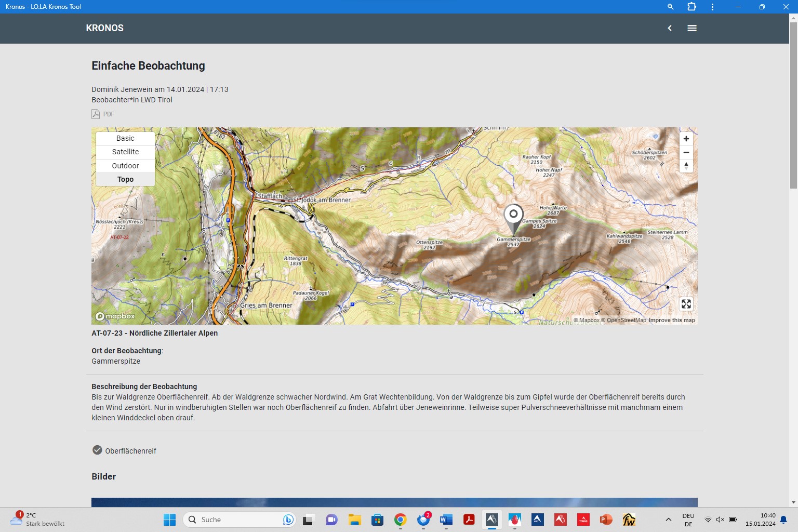Go back using the header chevron arrow
798x532 pixels.
pos(670,28)
